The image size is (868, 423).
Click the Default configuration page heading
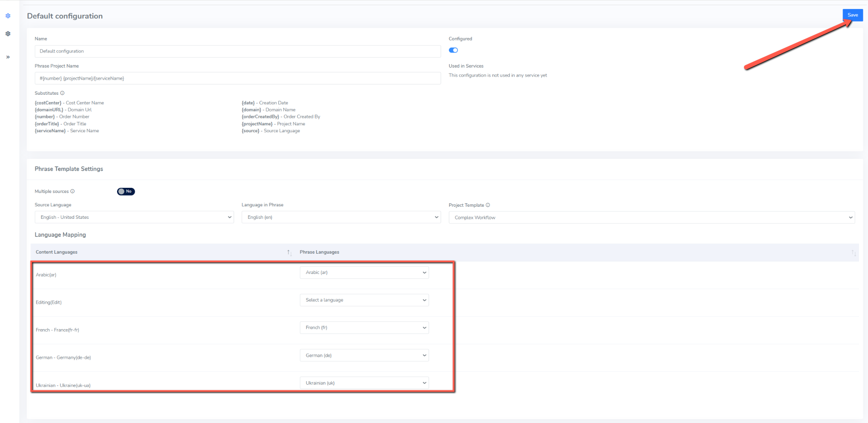pyautogui.click(x=65, y=16)
